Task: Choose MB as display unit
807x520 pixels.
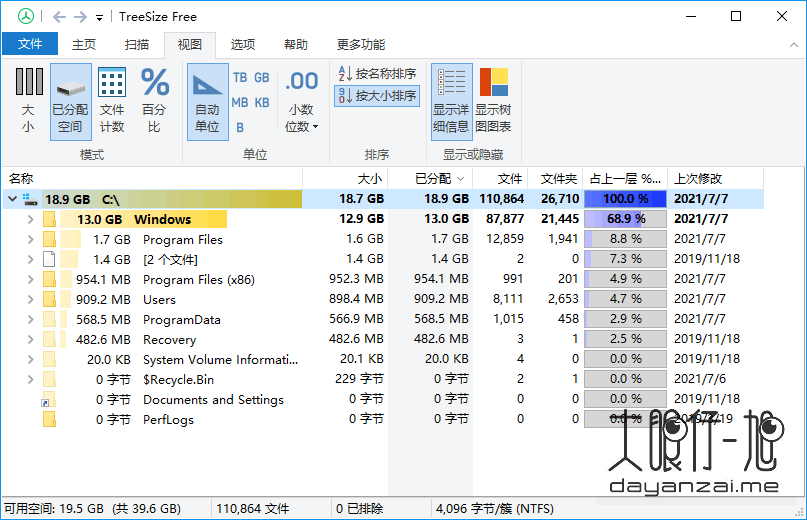Action: (240, 102)
